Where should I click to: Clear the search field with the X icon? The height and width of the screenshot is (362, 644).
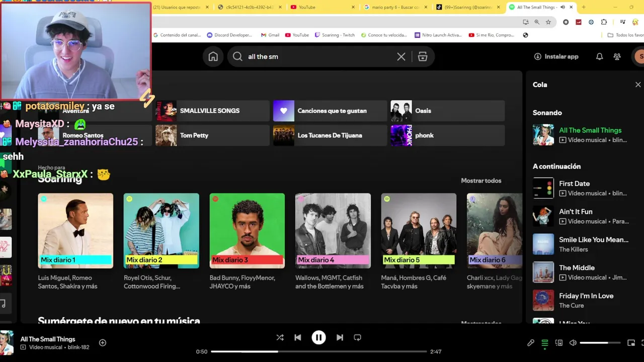(x=401, y=57)
